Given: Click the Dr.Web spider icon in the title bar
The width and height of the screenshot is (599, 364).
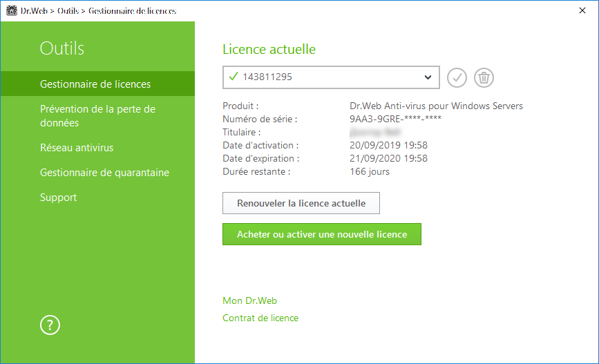Looking at the screenshot, I should [12, 10].
